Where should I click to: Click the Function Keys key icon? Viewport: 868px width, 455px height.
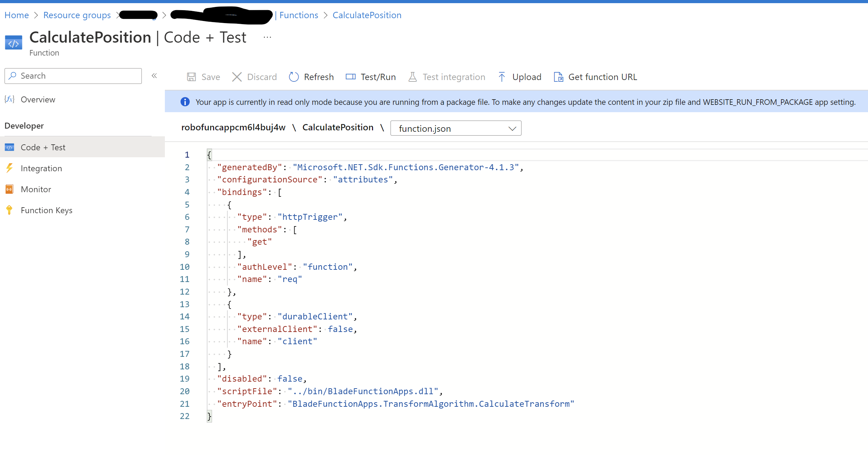click(x=9, y=210)
